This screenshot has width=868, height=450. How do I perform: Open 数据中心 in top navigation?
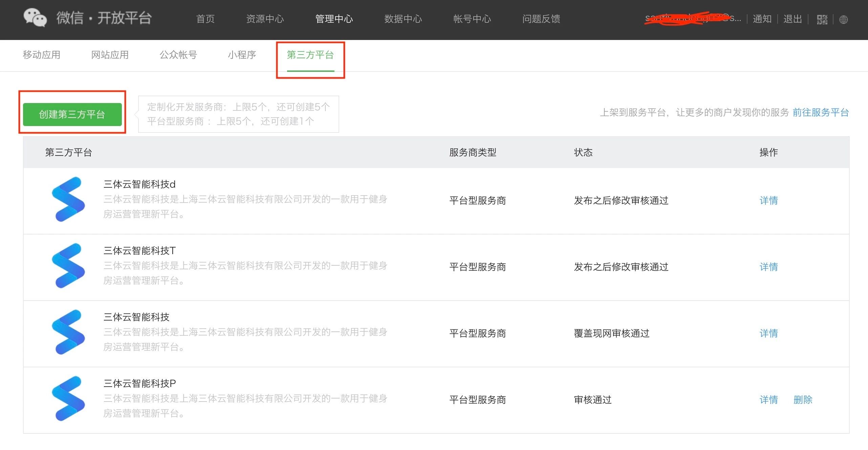pyautogui.click(x=403, y=19)
